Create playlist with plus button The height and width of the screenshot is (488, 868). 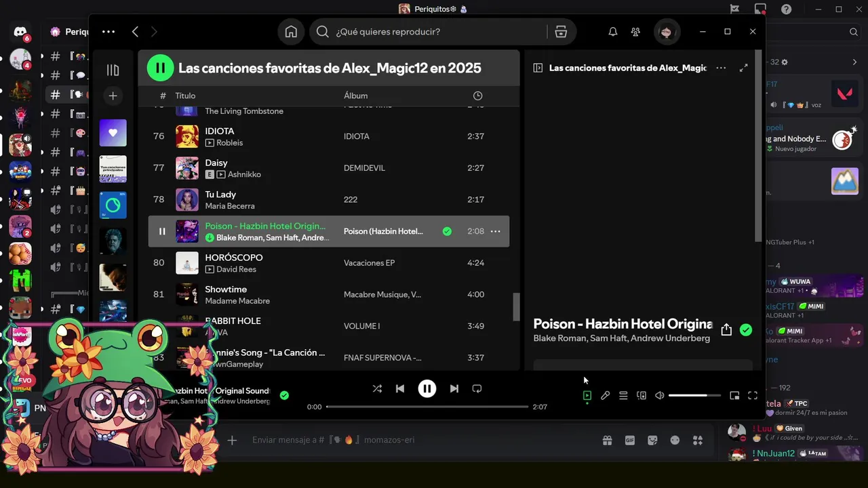coord(113,96)
